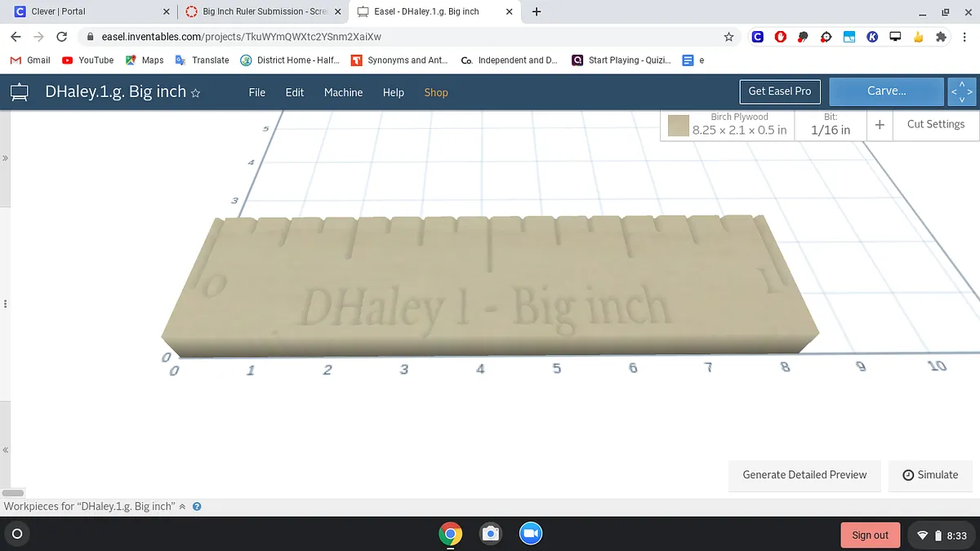Screen dimensions: 980x551
Task: Launch Chrome from the shelf
Action: pyautogui.click(x=450, y=535)
